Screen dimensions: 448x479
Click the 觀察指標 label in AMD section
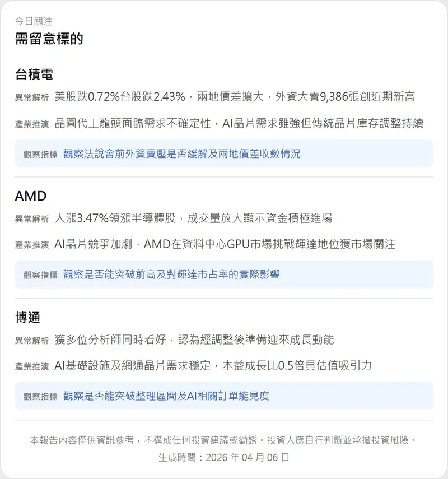(x=40, y=275)
